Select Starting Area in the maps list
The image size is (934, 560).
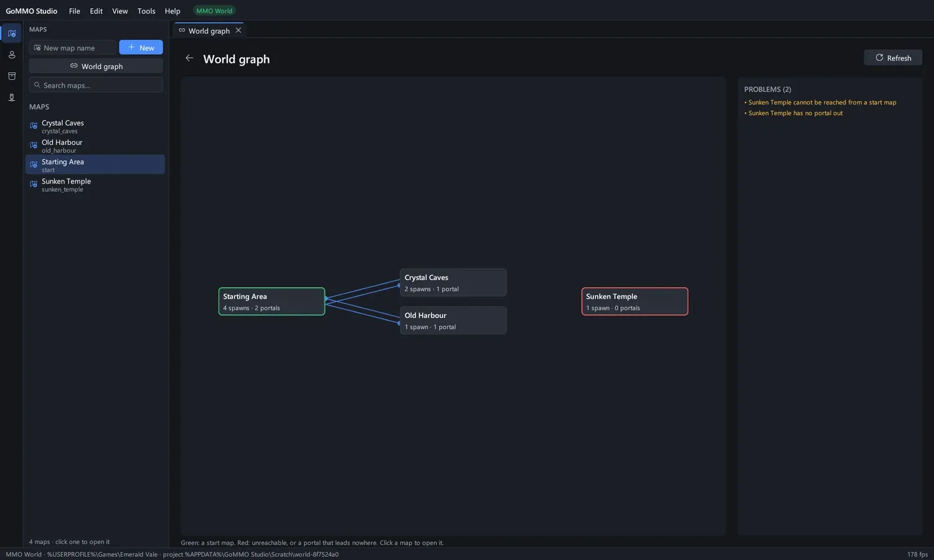(95, 165)
